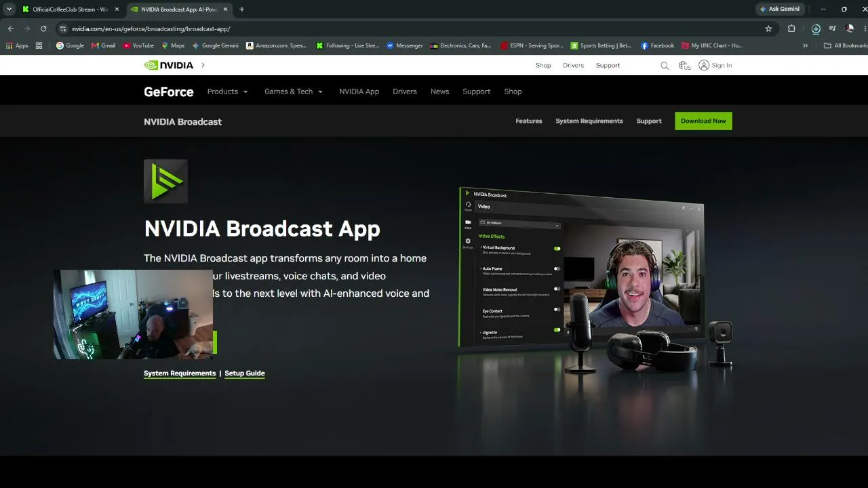Open Support in the GeForce menu
The image size is (868, 488).
477,91
